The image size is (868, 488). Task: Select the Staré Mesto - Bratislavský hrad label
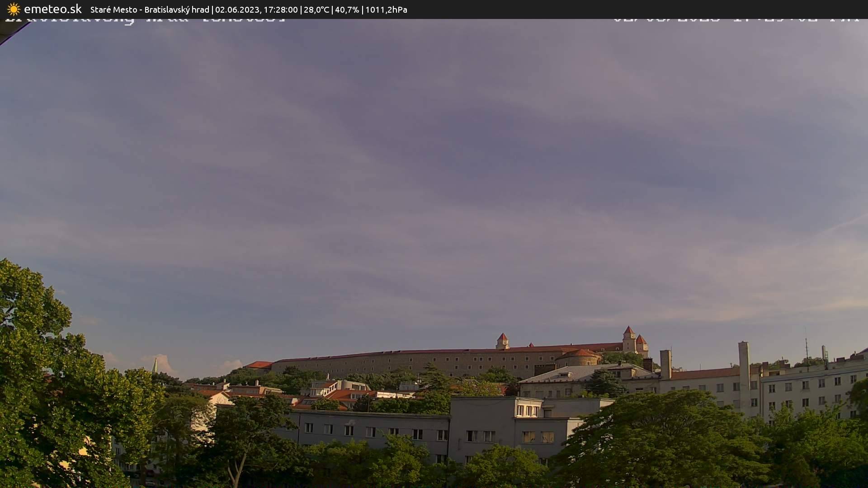click(149, 9)
